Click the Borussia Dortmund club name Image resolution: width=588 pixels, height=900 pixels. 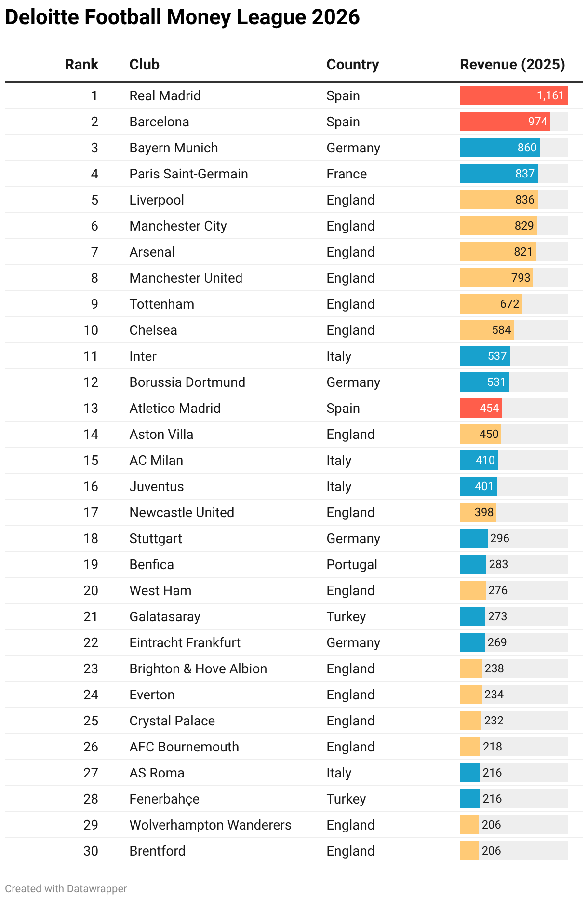187,382
